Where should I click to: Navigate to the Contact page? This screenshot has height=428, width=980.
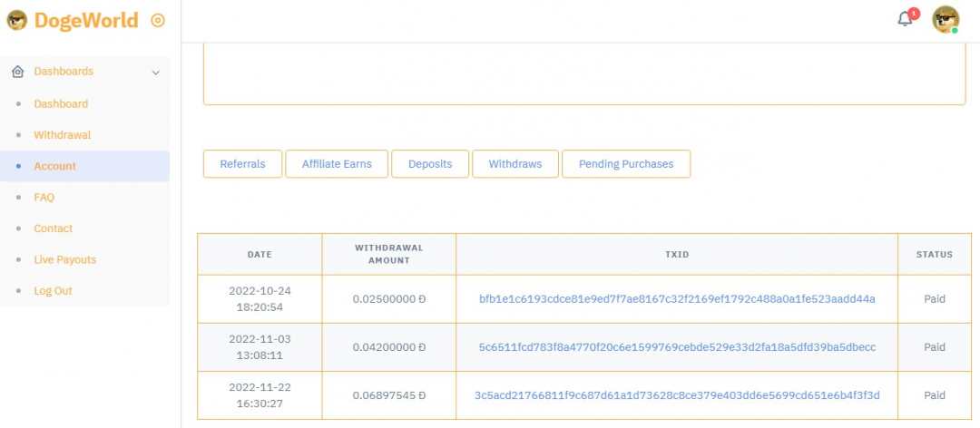(53, 229)
